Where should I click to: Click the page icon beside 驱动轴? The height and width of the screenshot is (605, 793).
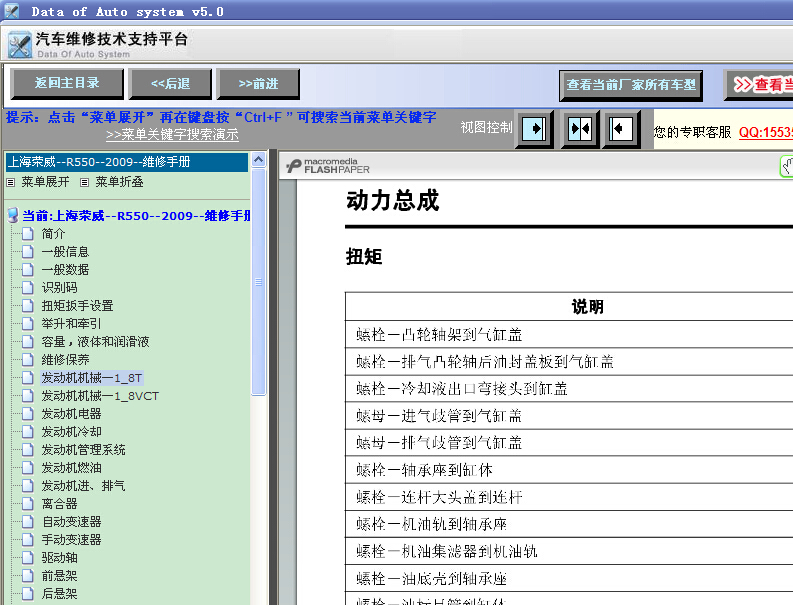28,558
